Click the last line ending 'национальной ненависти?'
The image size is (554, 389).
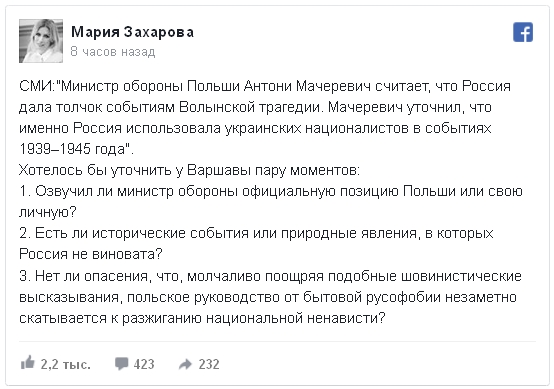(x=202, y=318)
